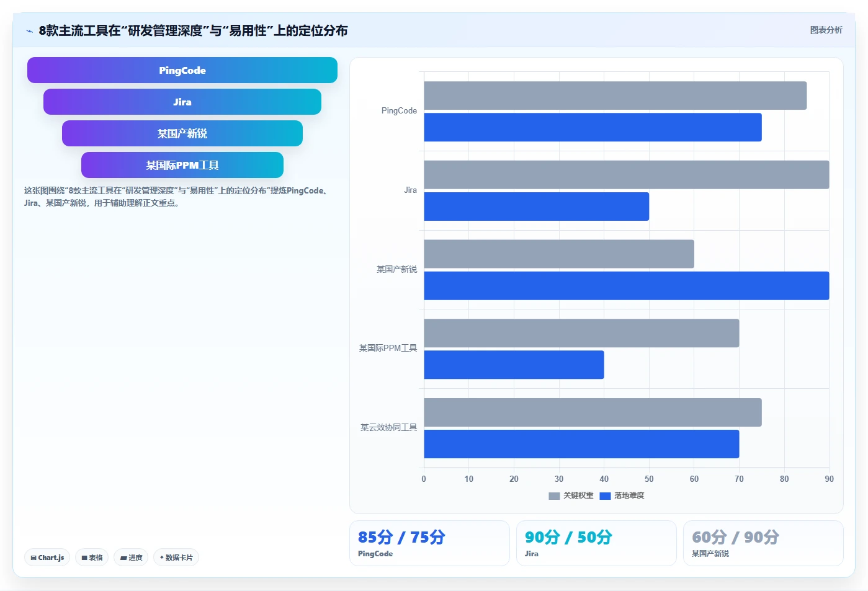Toggle the 落地难度 legend entry
The image size is (868, 591).
pos(622,495)
